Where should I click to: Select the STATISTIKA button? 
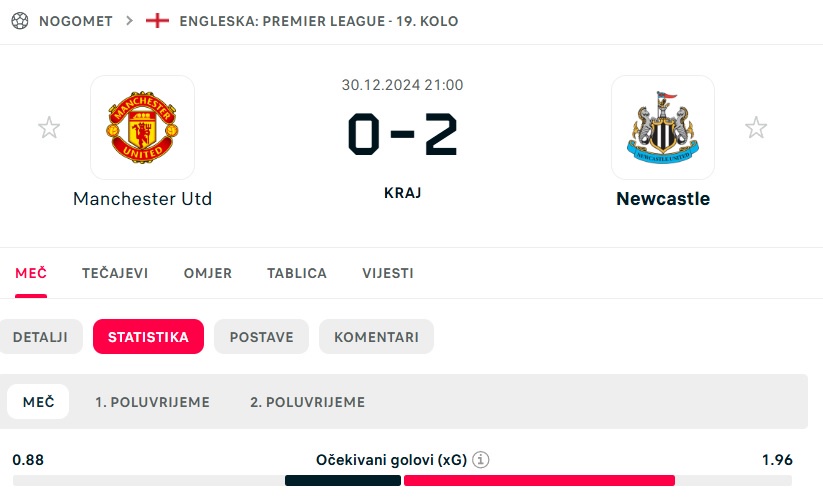[148, 337]
